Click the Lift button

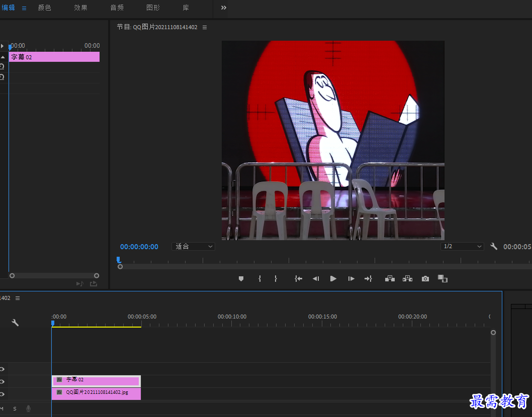(390, 279)
